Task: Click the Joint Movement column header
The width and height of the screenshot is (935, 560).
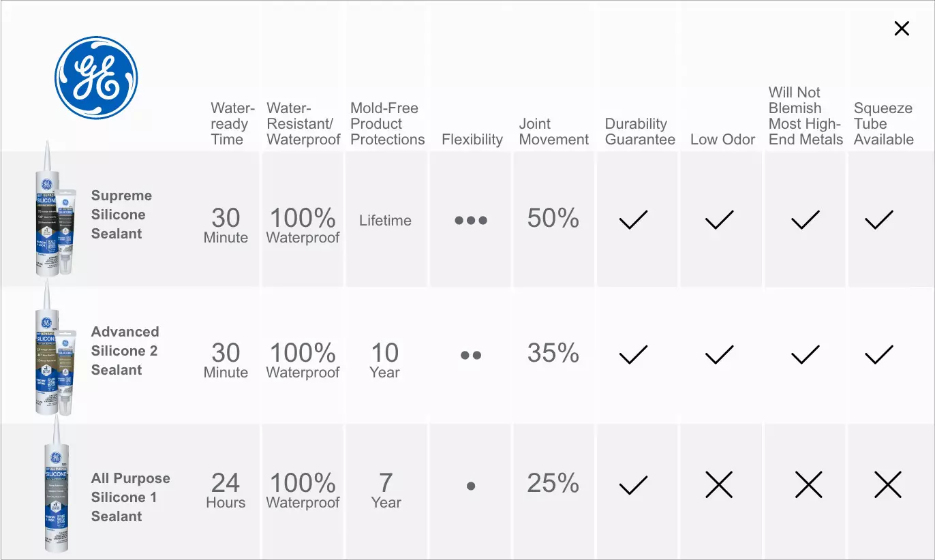Action: point(553,131)
